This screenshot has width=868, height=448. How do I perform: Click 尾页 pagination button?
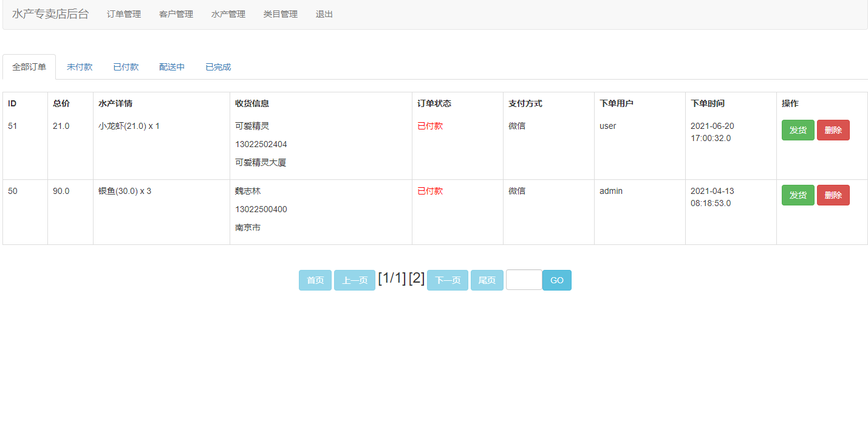pyautogui.click(x=487, y=280)
